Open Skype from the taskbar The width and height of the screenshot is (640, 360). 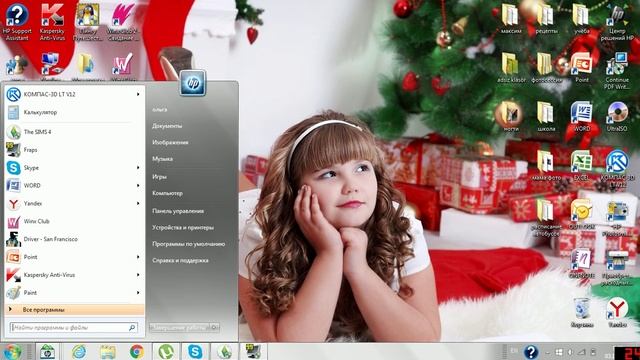click(195, 351)
